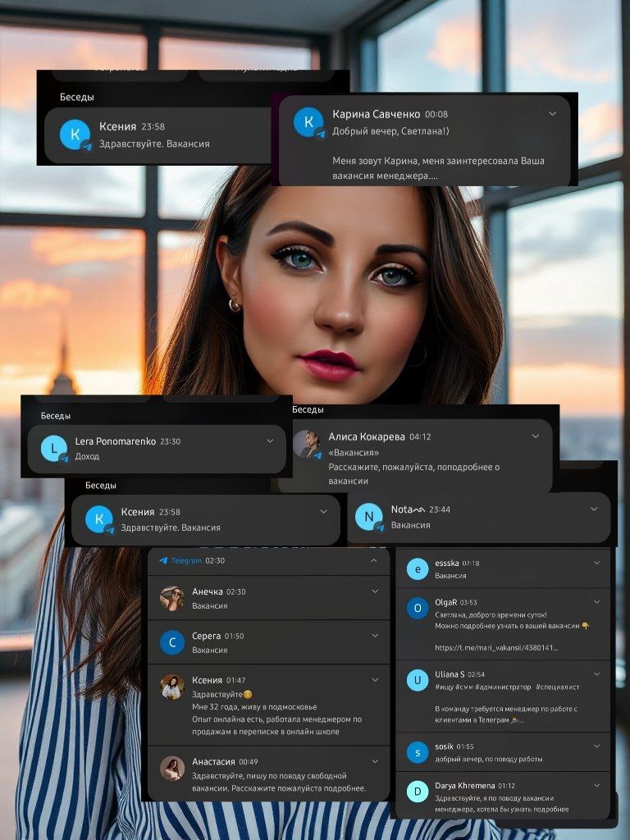The width and height of the screenshot is (630, 840).
Task: Tap 'Опыт онлайна есть' message text
Action: tap(277, 725)
